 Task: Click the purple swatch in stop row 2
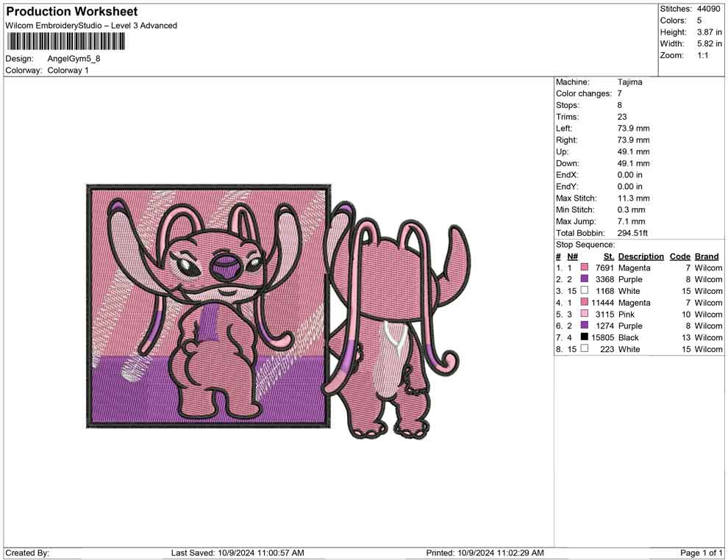click(x=585, y=279)
